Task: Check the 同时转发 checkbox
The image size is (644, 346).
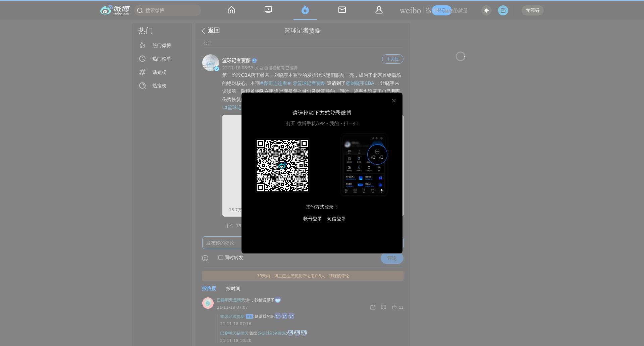Action: coord(221,257)
